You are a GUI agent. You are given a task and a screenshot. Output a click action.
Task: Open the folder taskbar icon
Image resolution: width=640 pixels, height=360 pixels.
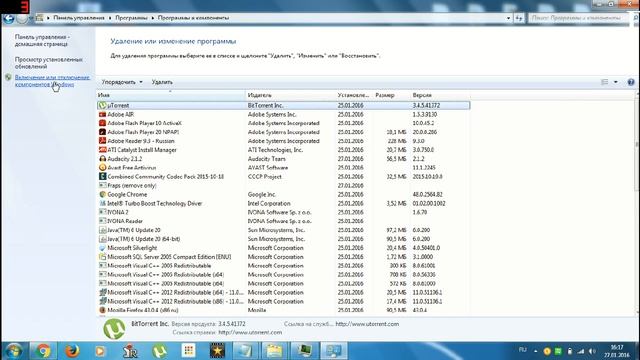pyautogui.click(x=274, y=351)
